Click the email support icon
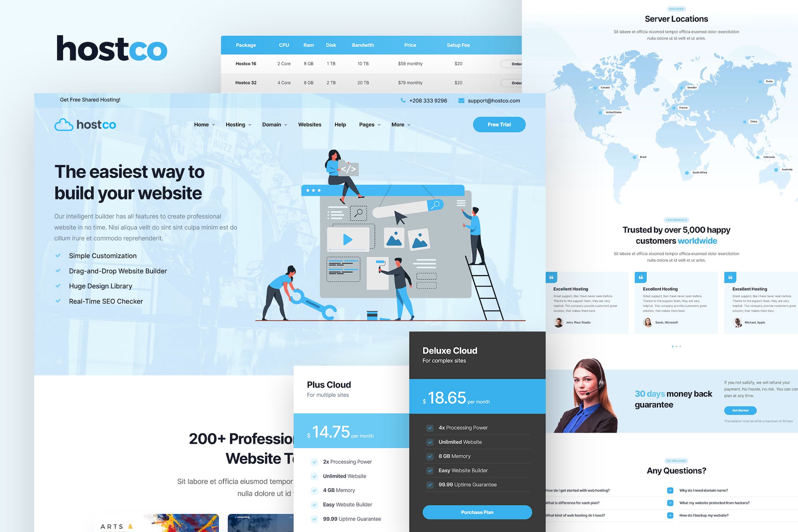The width and height of the screenshot is (798, 532). pos(461,100)
